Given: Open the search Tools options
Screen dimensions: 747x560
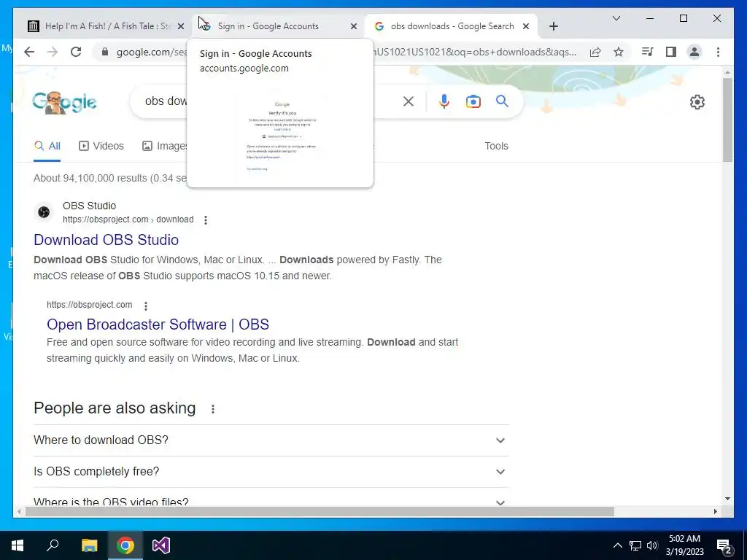Looking at the screenshot, I should (x=496, y=146).
